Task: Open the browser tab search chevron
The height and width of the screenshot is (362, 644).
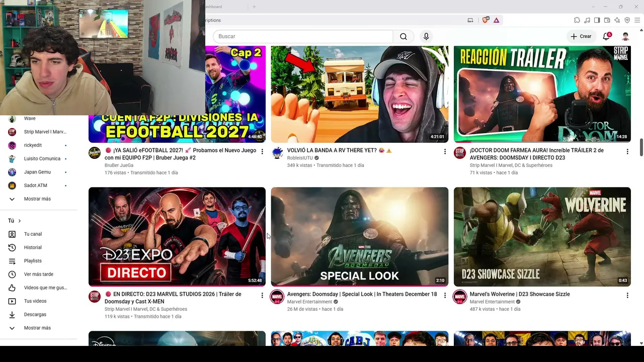Action: (x=593, y=7)
